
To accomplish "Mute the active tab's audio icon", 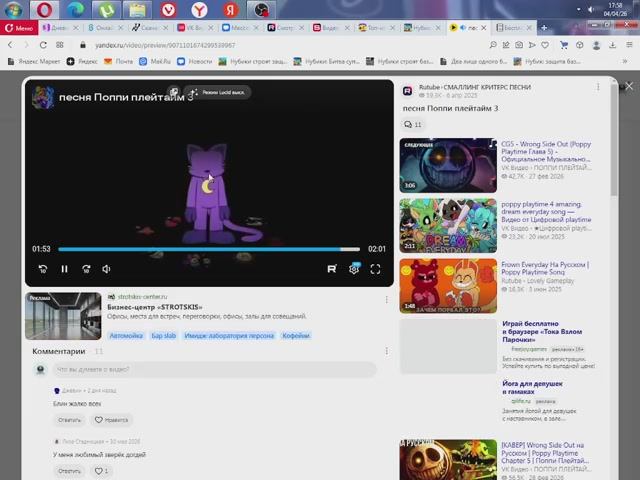I will (463, 28).
